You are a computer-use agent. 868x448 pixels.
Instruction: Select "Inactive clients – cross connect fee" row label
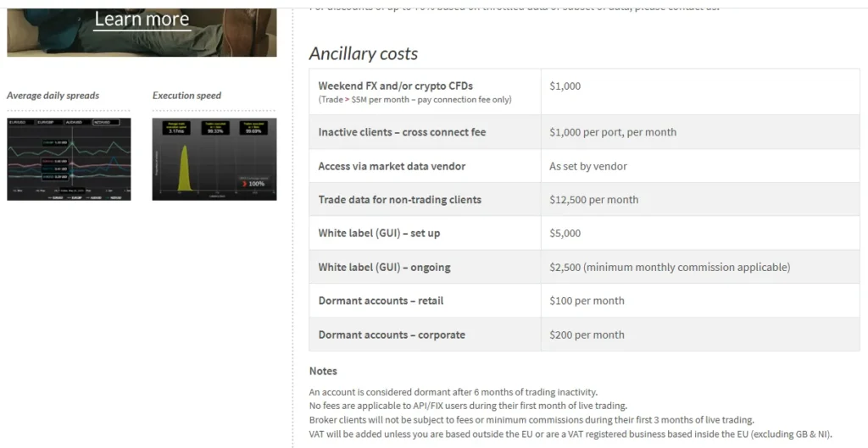pos(402,132)
